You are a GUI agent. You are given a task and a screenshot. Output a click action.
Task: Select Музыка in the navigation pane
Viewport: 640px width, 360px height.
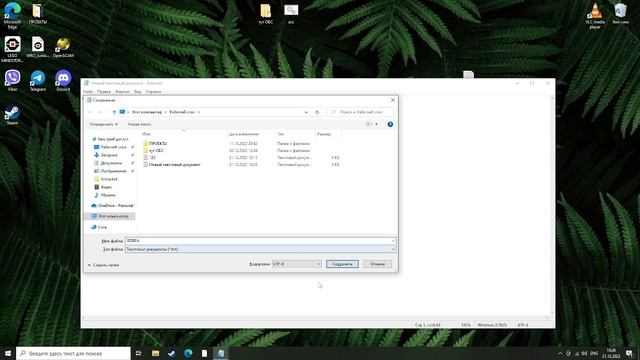pos(108,195)
